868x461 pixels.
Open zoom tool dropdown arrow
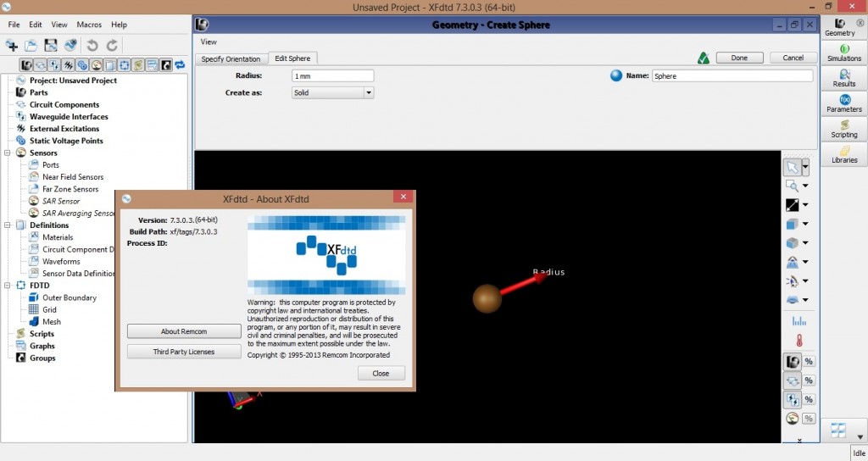(805, 186)
